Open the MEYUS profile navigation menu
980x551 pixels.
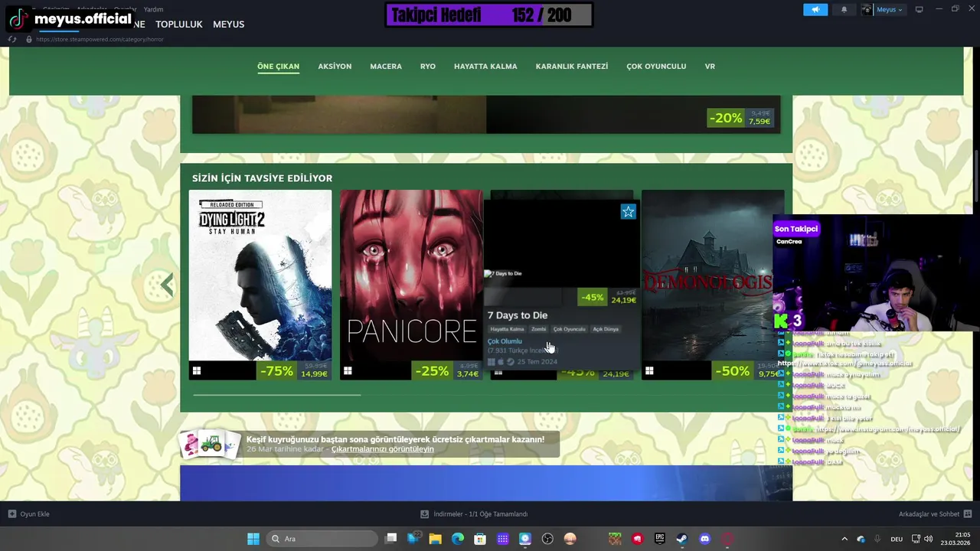(228, 24)
